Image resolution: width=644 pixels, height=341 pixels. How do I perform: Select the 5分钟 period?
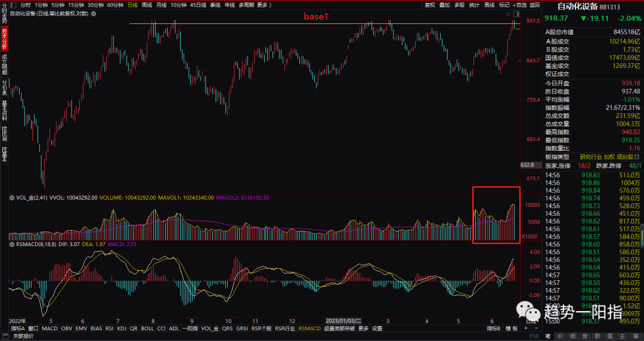tap(58, 5)
